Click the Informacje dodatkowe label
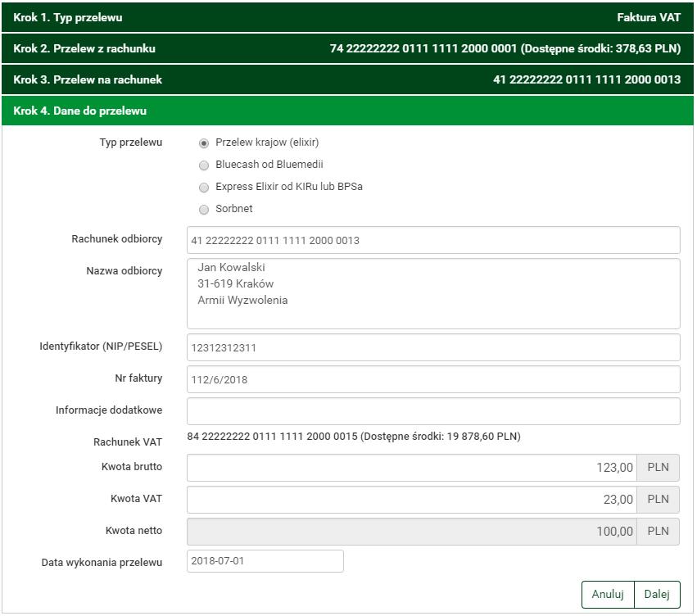This screenshot has height=616, width=697. coord(109,410)
